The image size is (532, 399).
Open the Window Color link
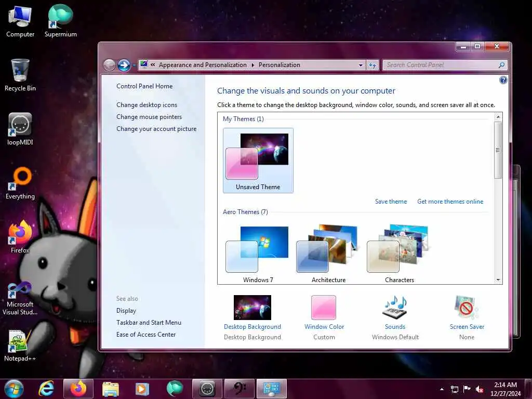click(324, 327)
